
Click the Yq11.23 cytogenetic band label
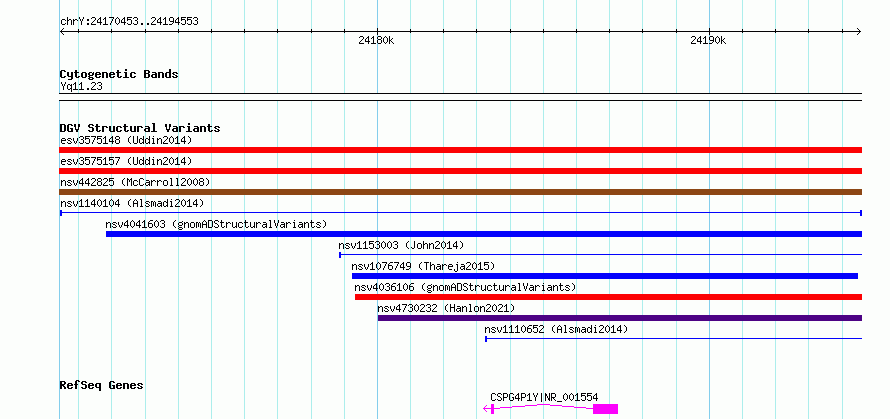pos(81,86)
